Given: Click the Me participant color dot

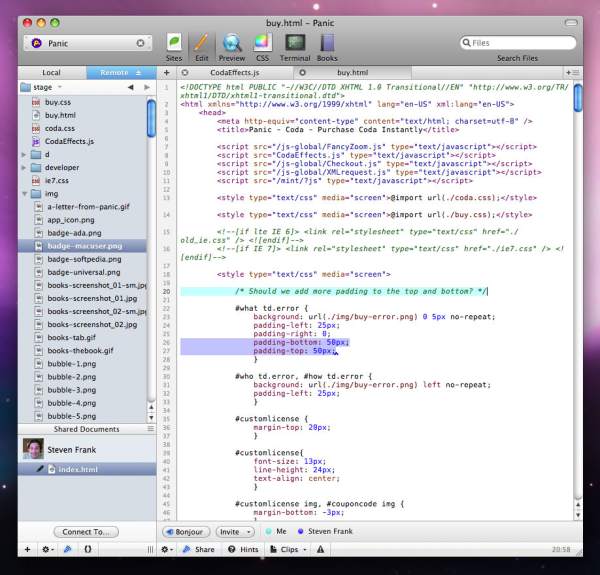Looking at the screenshot, I should pyautogui.click(x=269, y=531).
